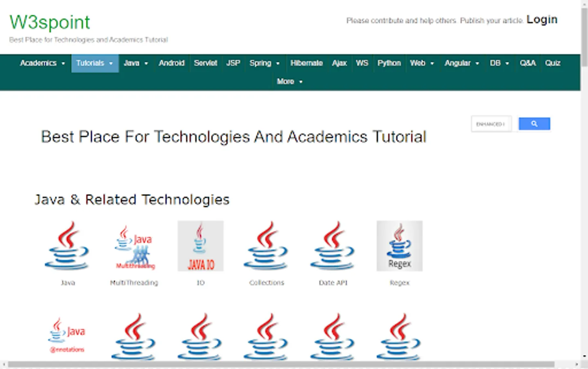This screenshot has height=369, width=588.
Task: Click the scroll down arrow
Action: pos(584,357)
